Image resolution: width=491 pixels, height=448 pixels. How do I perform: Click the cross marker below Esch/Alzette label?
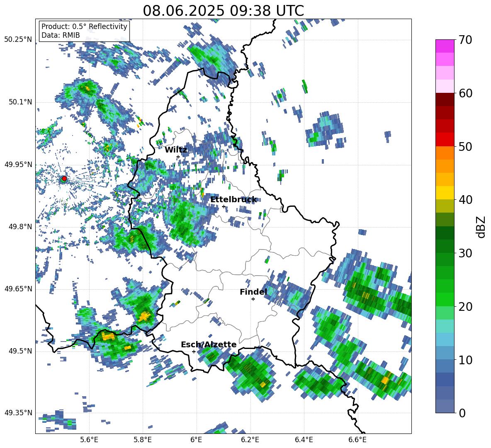pyautogui.click(x=194, y=351)
